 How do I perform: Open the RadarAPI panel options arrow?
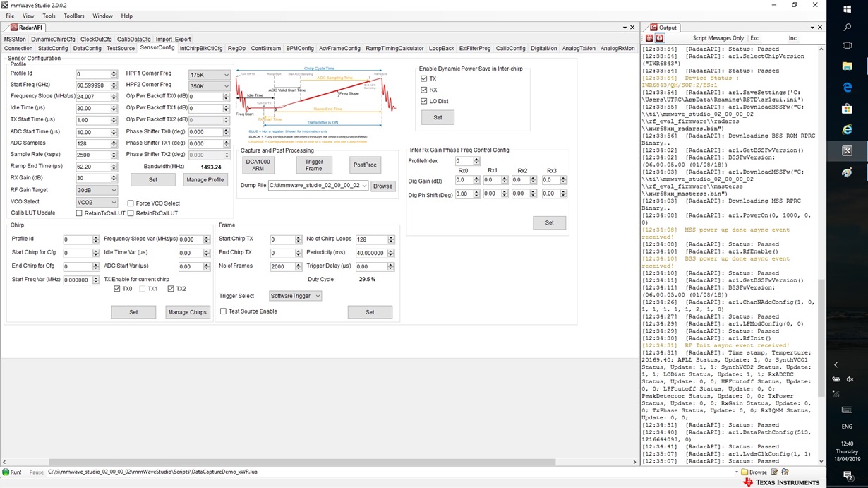(x=624, y=28)
